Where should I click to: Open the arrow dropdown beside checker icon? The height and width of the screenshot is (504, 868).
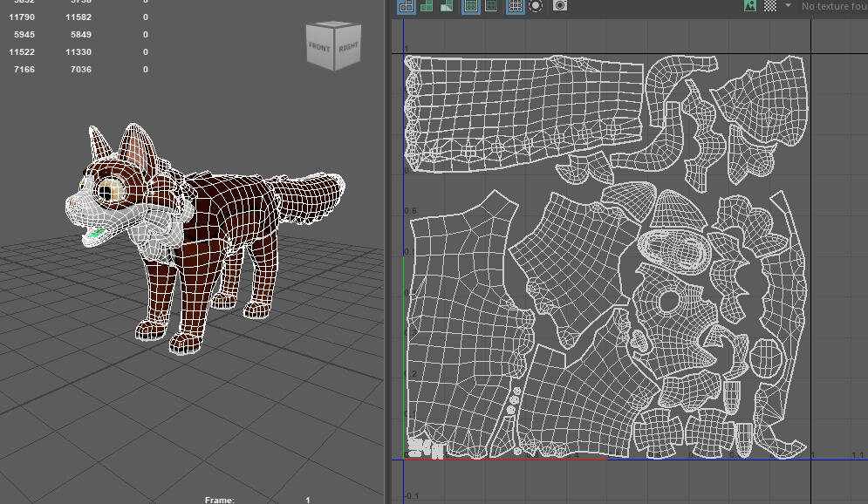click(788, 6)
